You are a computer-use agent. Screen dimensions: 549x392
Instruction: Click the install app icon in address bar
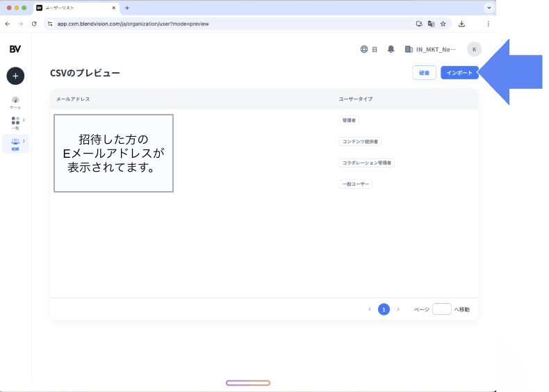point(419,24)
